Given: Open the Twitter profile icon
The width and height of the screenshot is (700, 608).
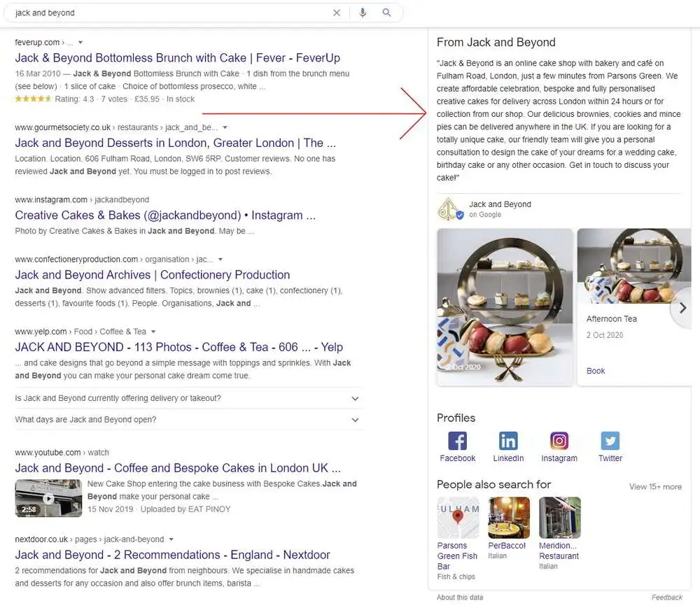Looking at the screenshot, I should coord(610,441).
